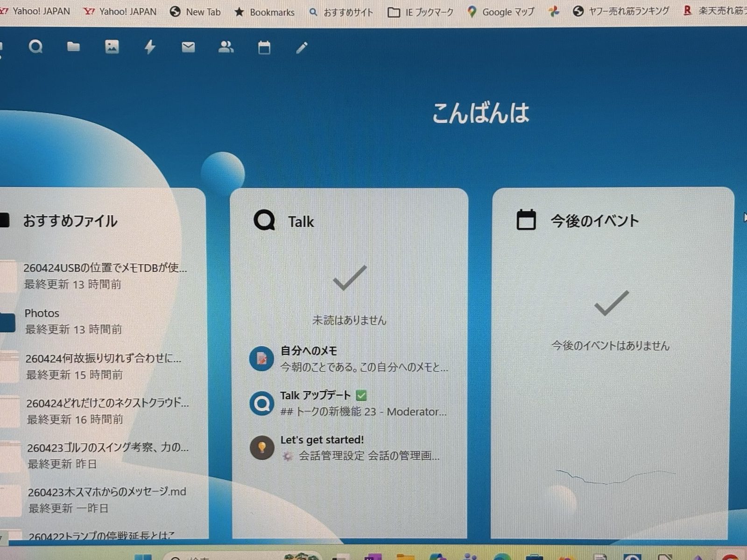The height and width of the screenshot is (560, 747).
Task: Open the Calendar icon in the top bar
Action: tap(264, 47)
